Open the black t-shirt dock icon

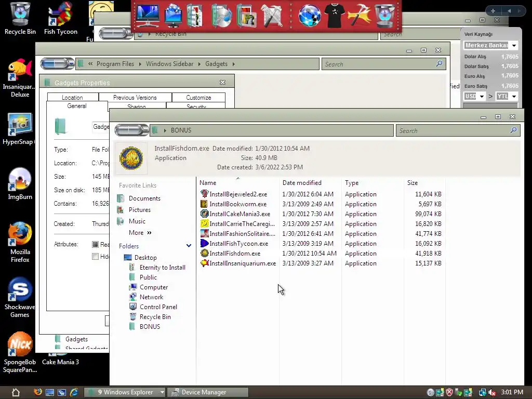(334, 16)
